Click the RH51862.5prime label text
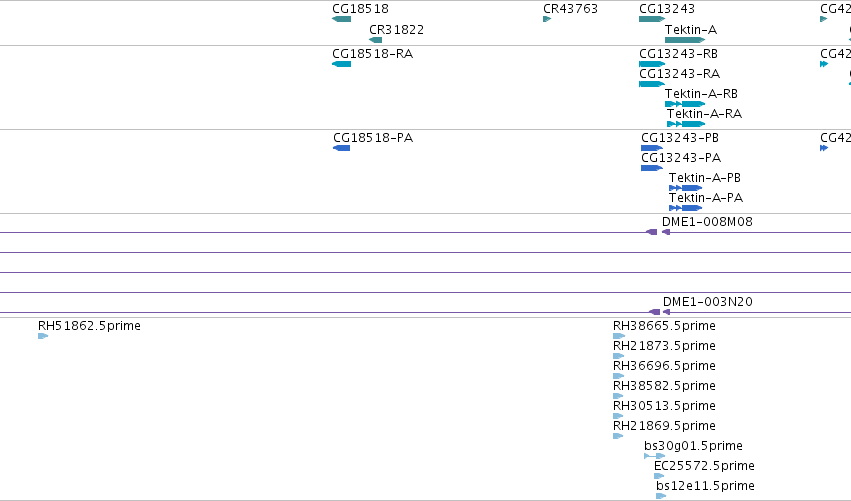851x501 pixels. point(90,326)
